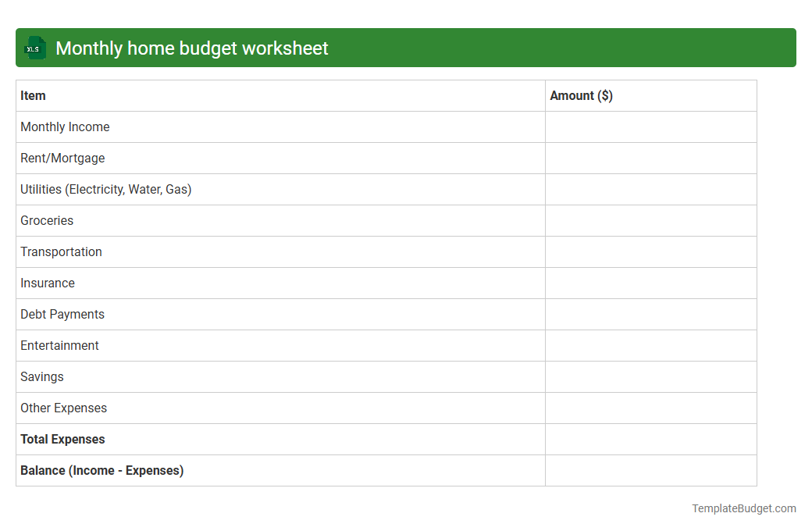Click the Total Expenses row label
Image resolution: width=812 pixels, height=531 pixels.
tap(62, 439)
